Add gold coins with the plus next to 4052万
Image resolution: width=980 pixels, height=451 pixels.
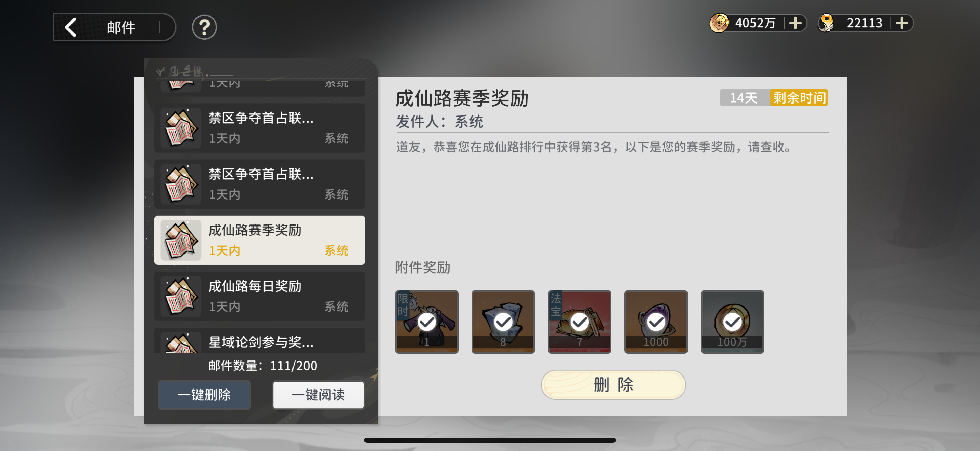[795, 23]
